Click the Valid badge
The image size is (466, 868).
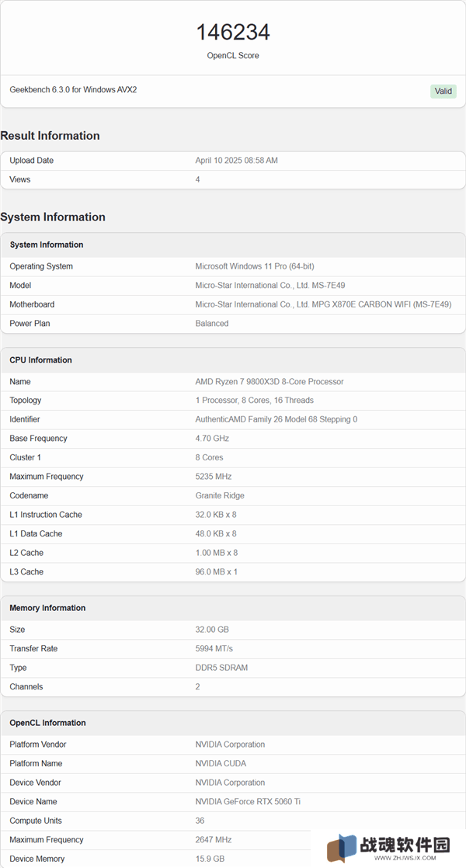(x=443, y=91)
